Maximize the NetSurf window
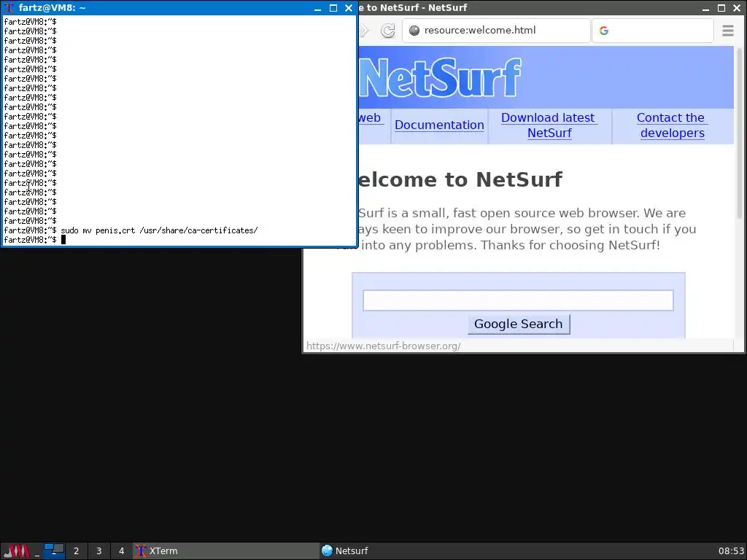Screen dimensions: 747x560 click(x=721, y=8)
